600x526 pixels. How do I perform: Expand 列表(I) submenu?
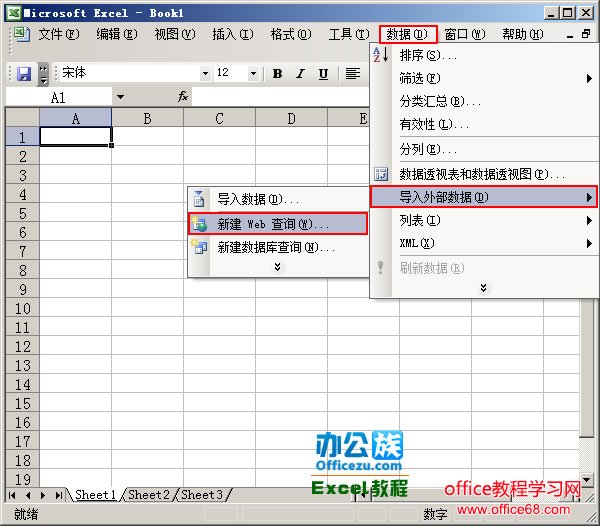483,220
